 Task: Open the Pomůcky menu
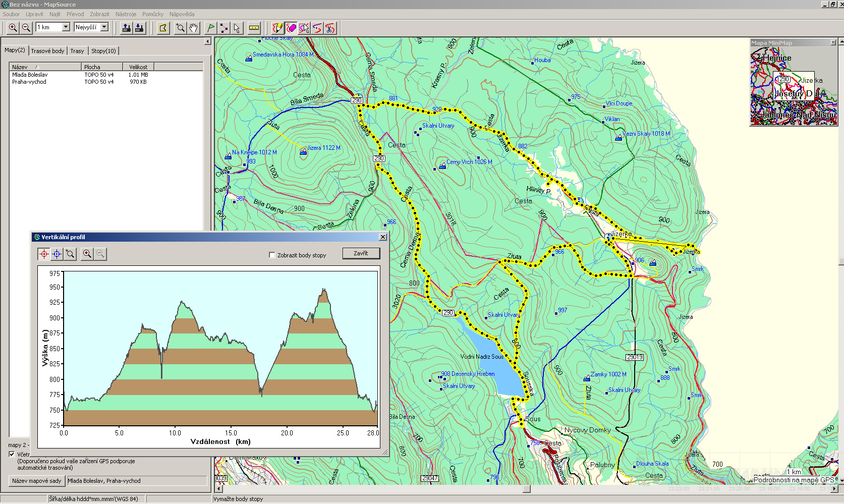153,14
